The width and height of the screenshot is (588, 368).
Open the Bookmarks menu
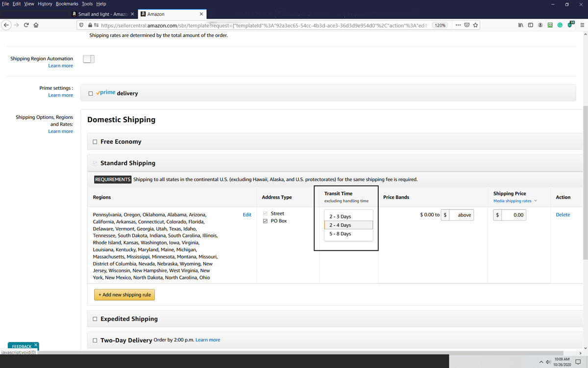[67, 3]
